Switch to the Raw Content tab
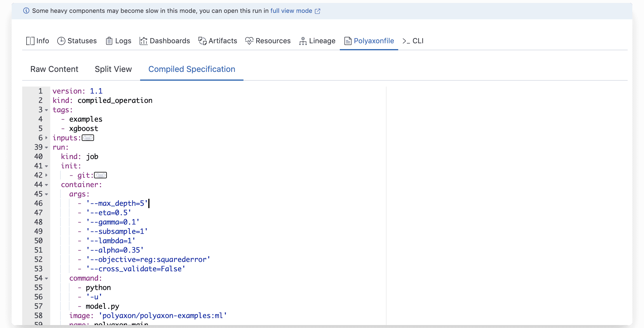Image resolution: width=644 pixels, height=328 pixels. pyautogui.click(x=54, y=69)
